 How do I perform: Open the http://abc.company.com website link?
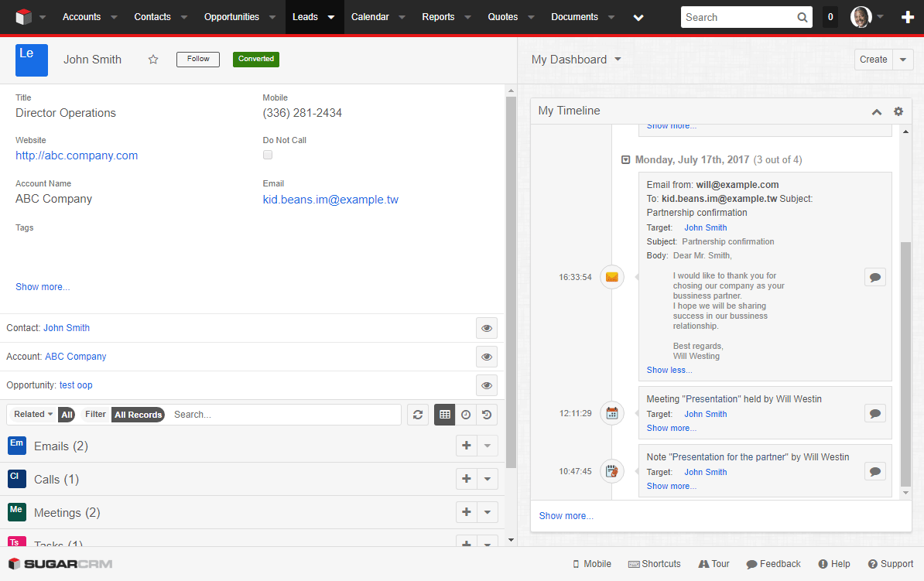point(77,156)
